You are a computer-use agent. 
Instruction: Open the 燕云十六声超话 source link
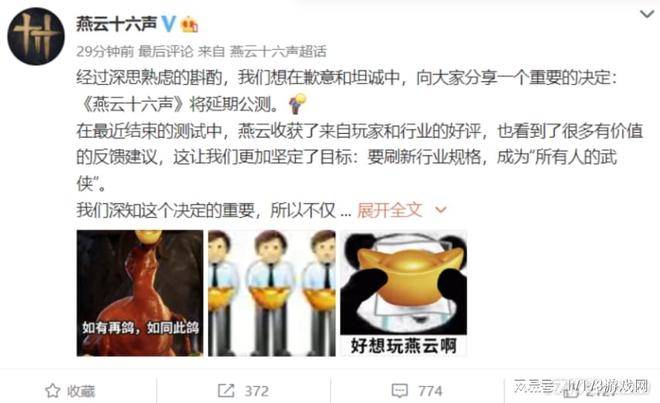tap(278, 51)
